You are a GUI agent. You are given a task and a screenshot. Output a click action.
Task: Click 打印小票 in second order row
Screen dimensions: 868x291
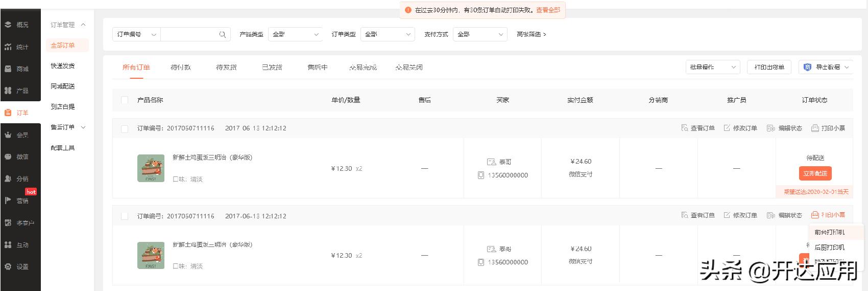coord(828,215)
